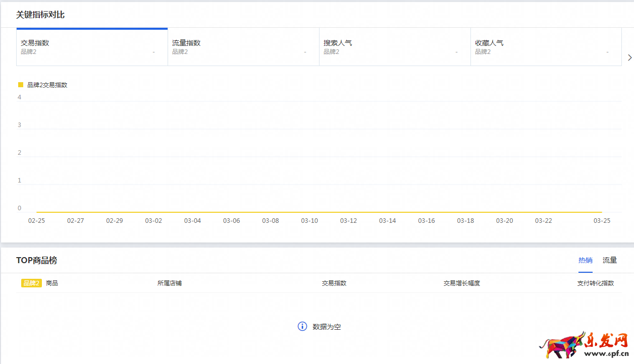This screenshot has width=634, height=364.
Task: Click the 所属店铺 column header
Action: click(x=169, y=283)
